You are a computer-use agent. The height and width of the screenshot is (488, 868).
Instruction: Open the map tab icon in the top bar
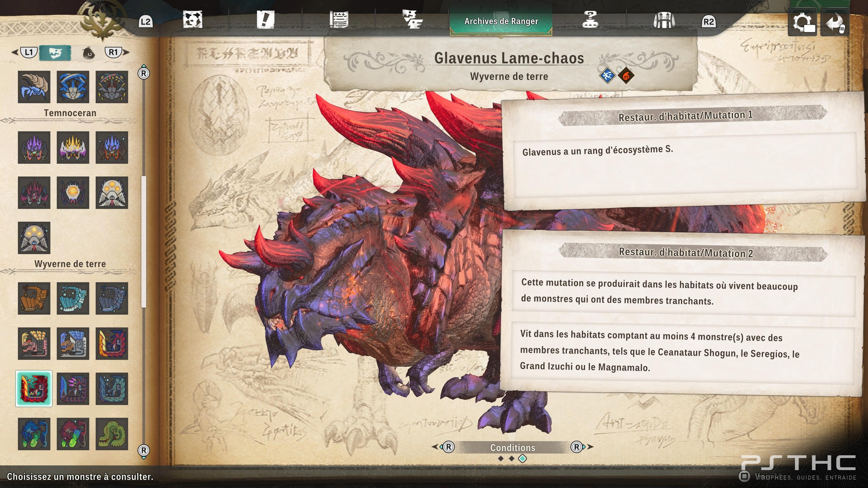192,19
